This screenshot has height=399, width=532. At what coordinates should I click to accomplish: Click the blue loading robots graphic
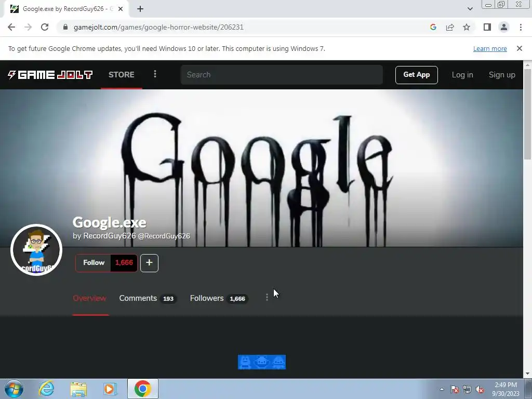pos(262,362)
